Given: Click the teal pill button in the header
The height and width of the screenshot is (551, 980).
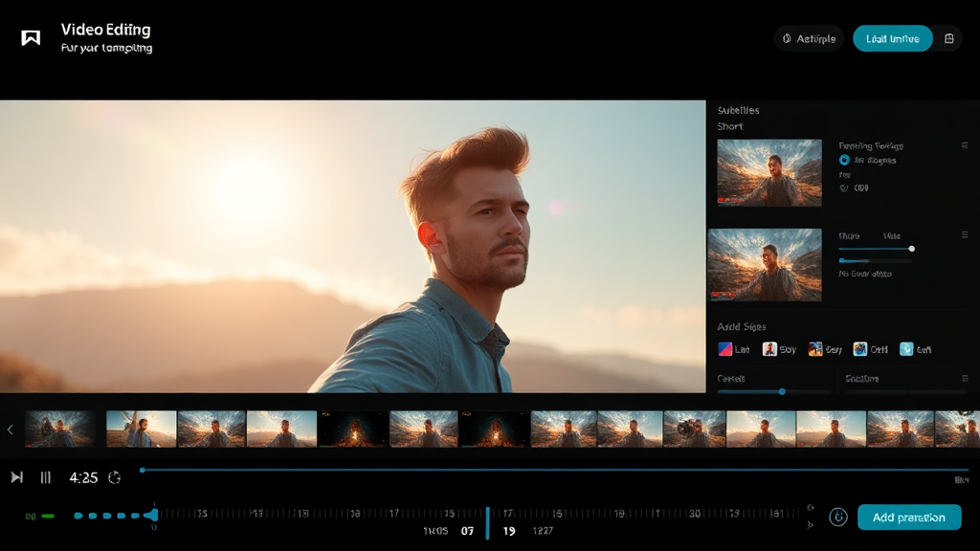Looking at the screenshot, I should (892, 39).
